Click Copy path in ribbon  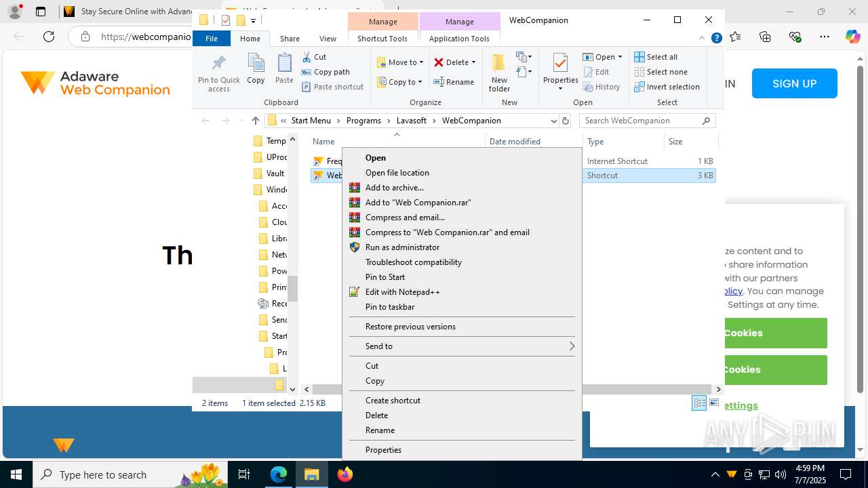tap(325, 72)
